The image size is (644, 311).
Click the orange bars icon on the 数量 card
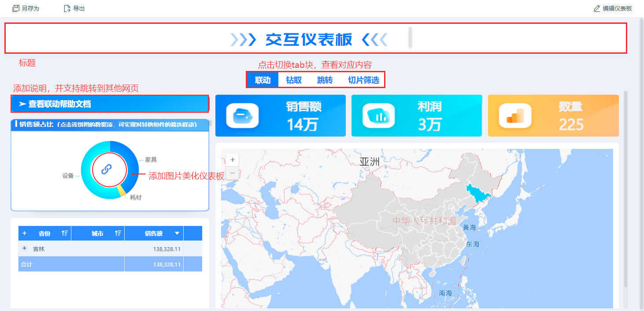[515, 115]
